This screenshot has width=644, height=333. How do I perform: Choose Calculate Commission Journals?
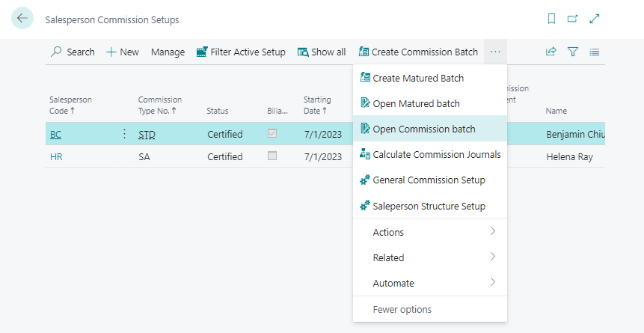pyautogui.click(x=436, y=154)
